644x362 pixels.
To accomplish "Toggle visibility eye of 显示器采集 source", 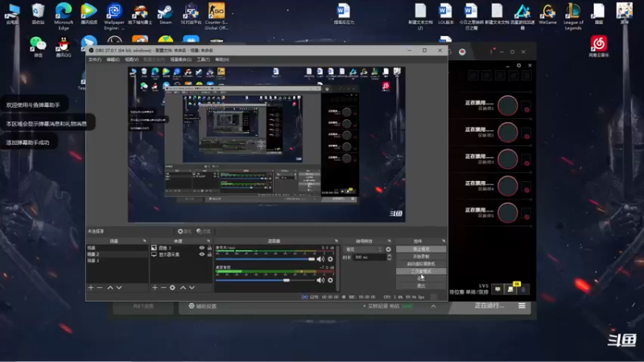I will (x=202, y=254).
